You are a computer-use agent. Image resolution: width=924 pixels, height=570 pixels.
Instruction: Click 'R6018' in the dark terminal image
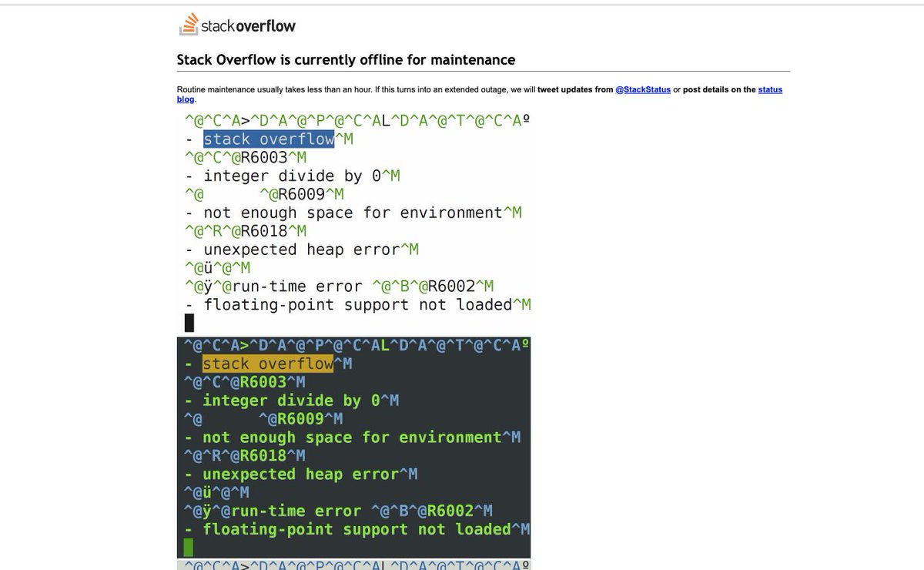(x=263, y=456)
